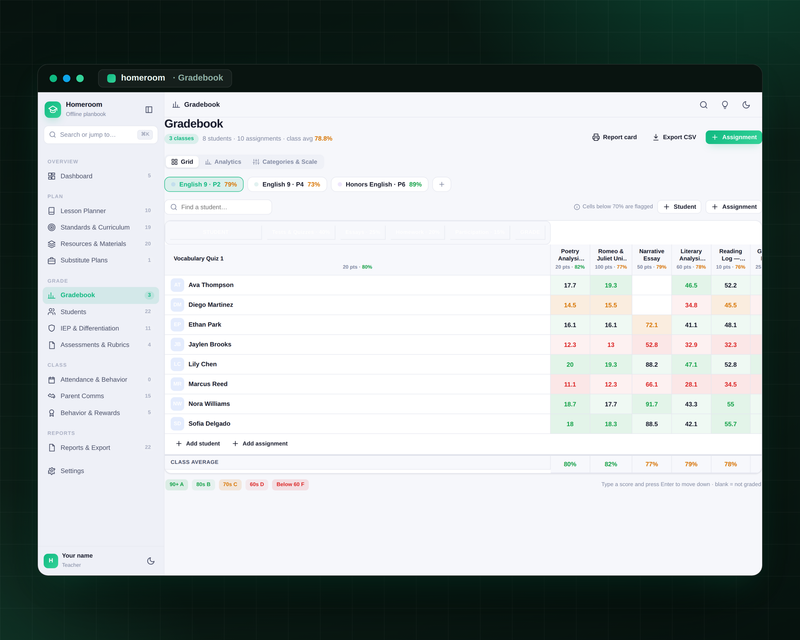
Task: Click Nora Williams' 91.7 Narrative Essay score
Action: (x=652, y=404)
